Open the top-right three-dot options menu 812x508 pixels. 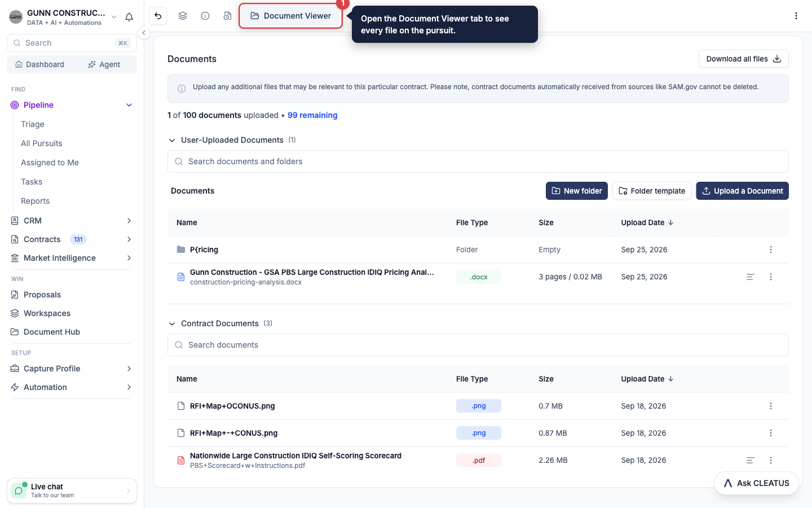[x=796, y=16]
